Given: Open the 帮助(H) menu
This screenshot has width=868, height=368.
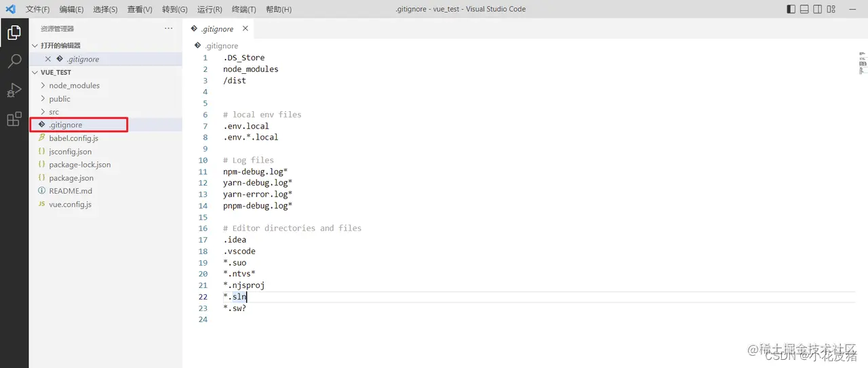Looking at the screenshot, I should [x=279, y=9].
